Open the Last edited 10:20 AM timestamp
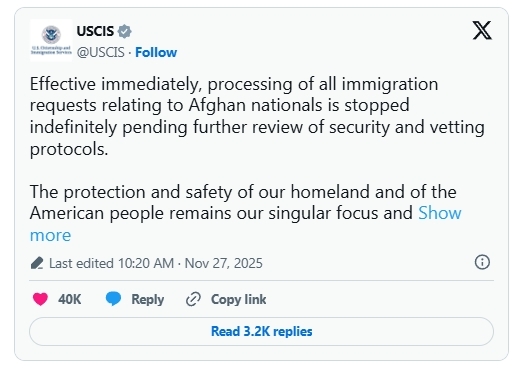Viewport: 518px width, 373px height. [x=111, y=263]
